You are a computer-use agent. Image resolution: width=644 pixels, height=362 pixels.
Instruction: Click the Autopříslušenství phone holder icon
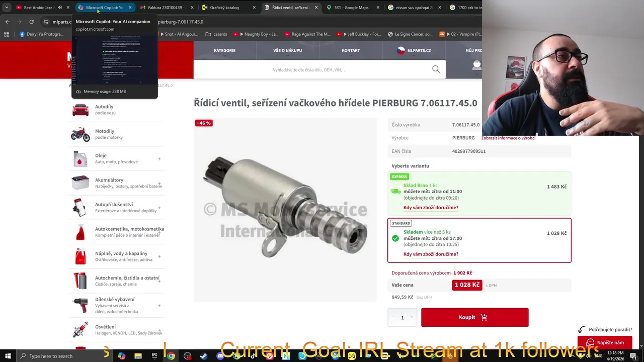coord(80,207)
